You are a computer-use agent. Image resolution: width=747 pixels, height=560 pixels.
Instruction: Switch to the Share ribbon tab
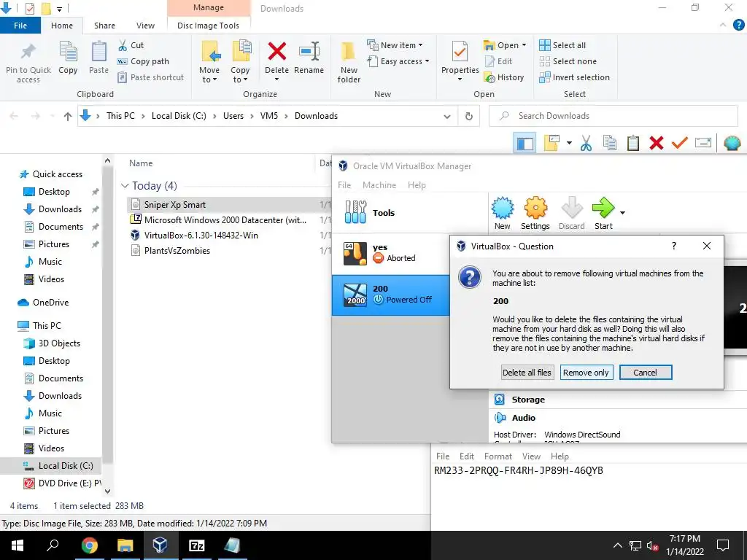tap(104, 26)
